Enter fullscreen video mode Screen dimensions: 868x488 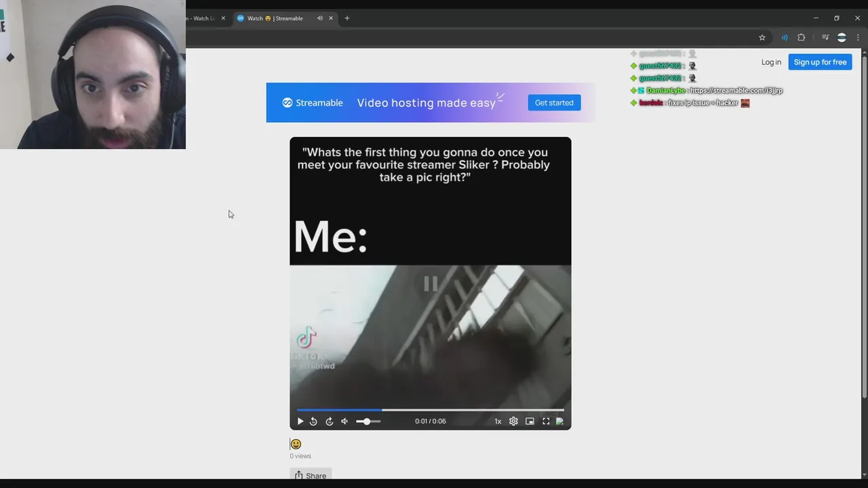click(546, 421)
